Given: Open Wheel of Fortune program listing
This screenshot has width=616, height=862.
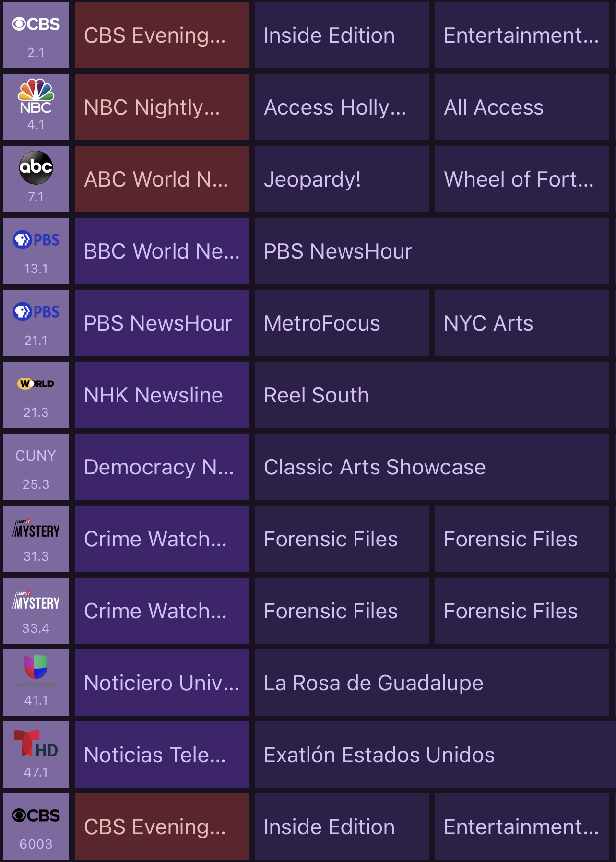Looking at the screenshot, I should [x=521, y=179].
